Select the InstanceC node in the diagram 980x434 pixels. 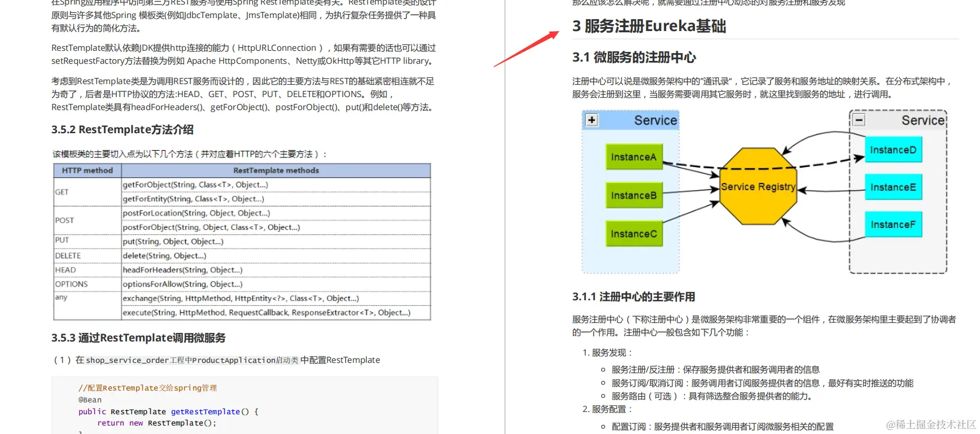tap(633, 234)
